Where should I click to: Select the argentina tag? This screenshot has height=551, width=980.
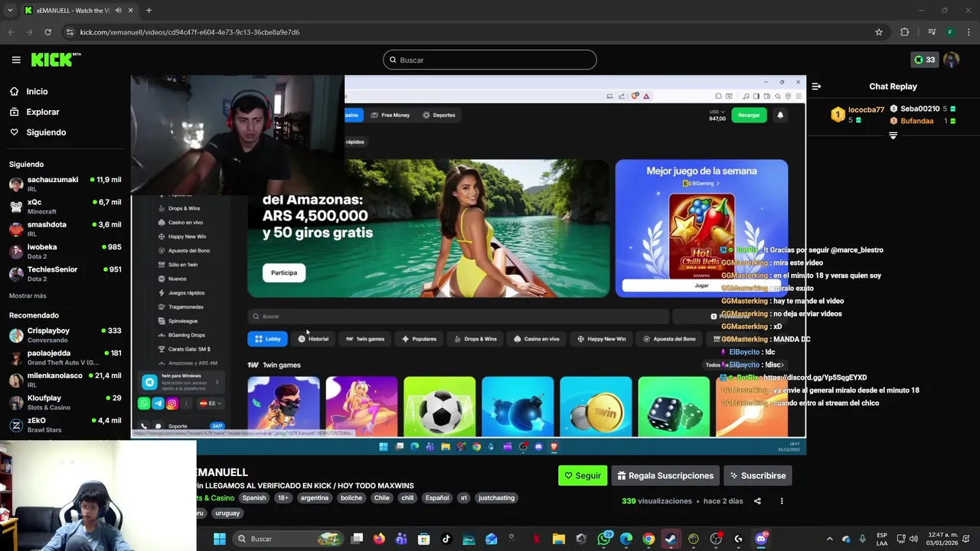click(x=314, y=497)
